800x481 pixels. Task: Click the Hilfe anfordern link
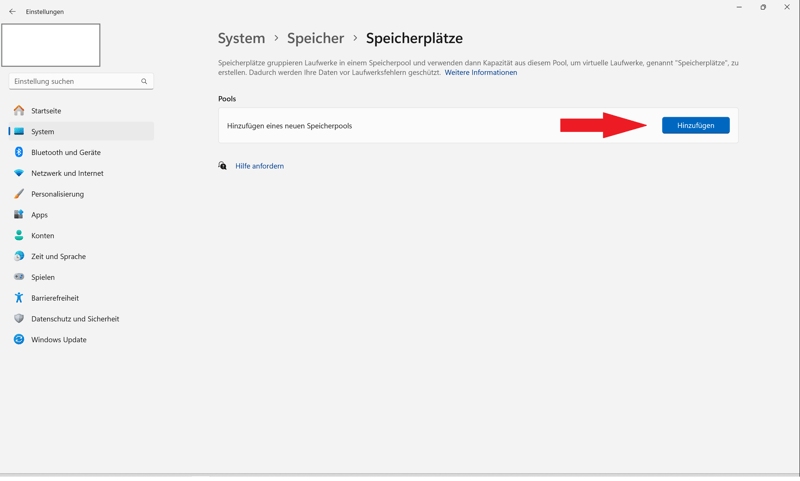[x=259, y=166]
